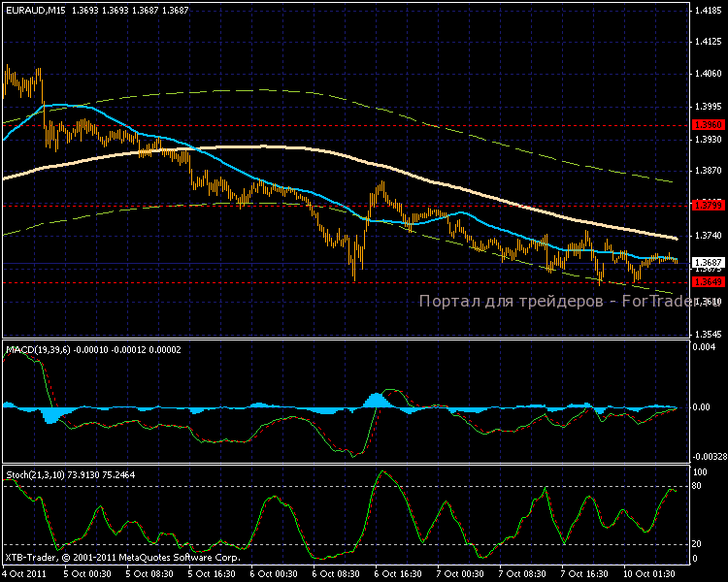Click the 6 Oct 00:30 time label
This screenshot has height=582, width=728.
click(x=274, y=574)
